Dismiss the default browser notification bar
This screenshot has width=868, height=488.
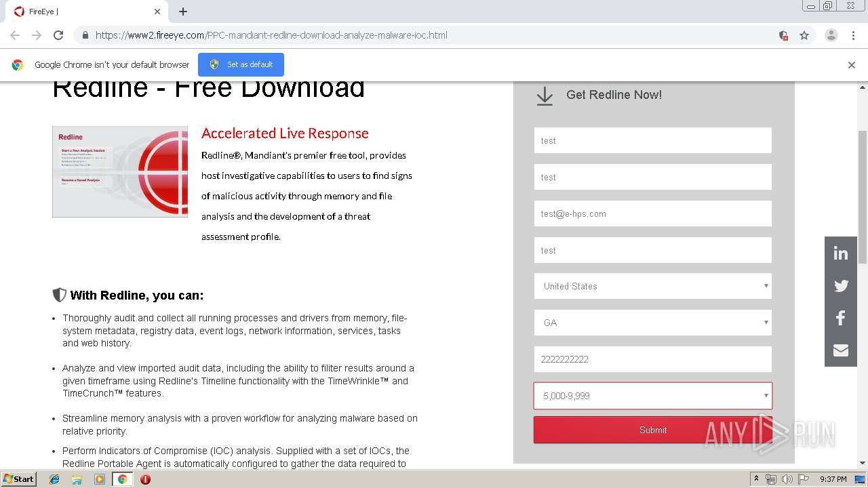[852, 65]
